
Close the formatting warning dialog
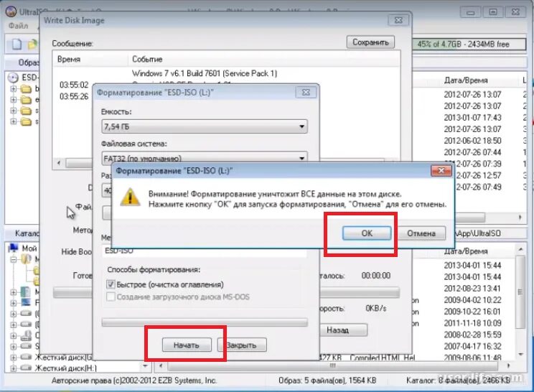(x=441, y=171)
